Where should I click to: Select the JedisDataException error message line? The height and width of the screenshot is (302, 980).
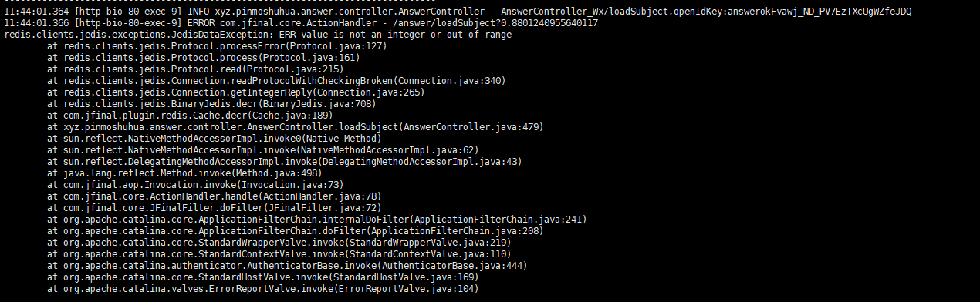(x=258, y=35)
